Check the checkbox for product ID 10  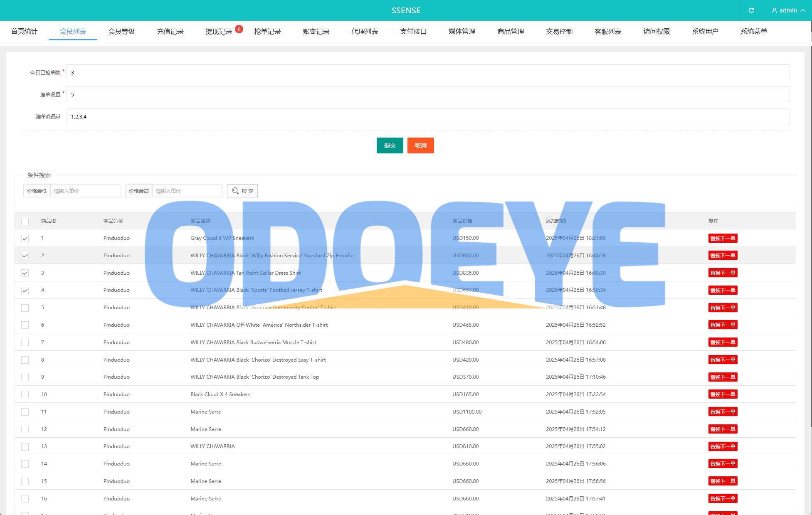(x=25, y=394)
